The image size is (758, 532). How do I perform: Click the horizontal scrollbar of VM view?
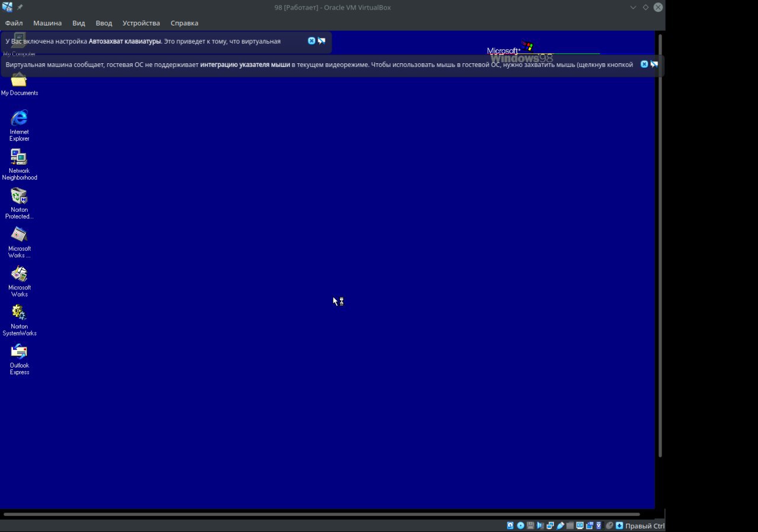click(322, 514)
